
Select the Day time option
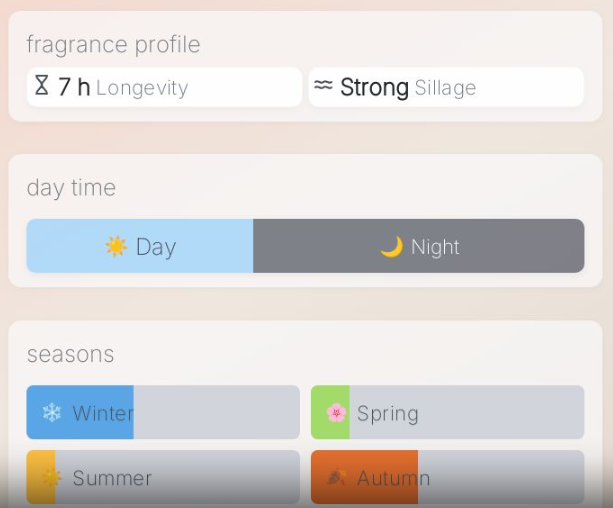pos(140,246)
